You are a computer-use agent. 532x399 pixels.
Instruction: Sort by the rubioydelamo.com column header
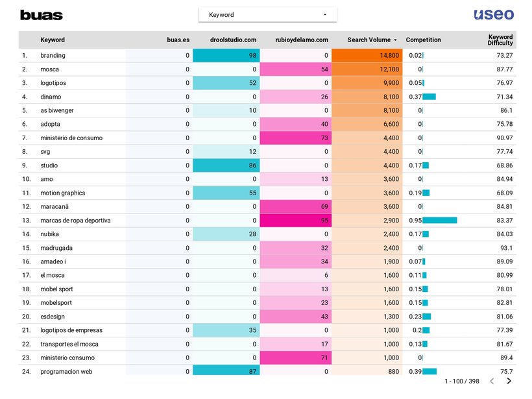point(302,40)
